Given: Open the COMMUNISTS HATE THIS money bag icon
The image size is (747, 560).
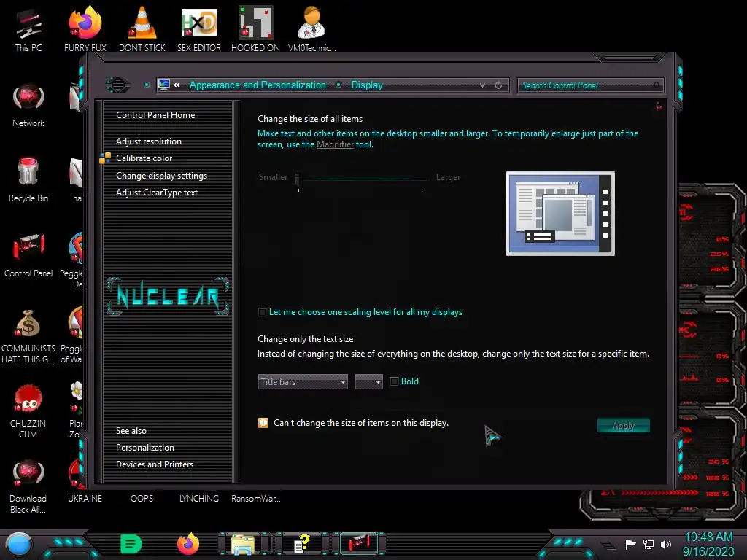Looking at the screenshot, I should (28, 335).
